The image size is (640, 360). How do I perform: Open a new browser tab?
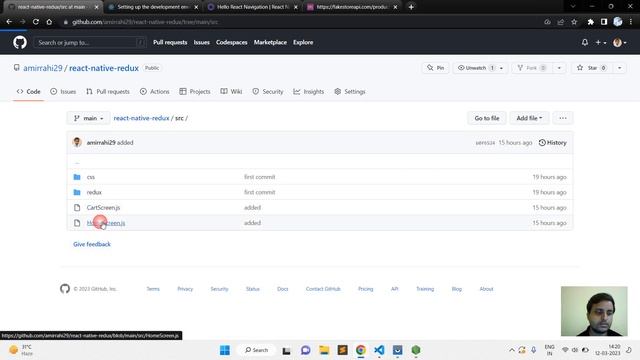(411, 7)
